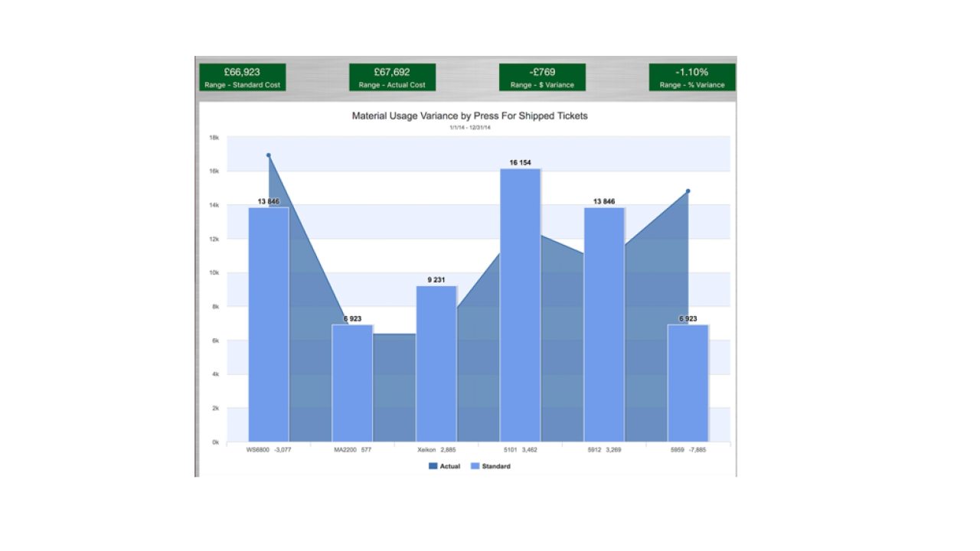The width and height of the screenshot is (980, 551).
Task: Click the 5101 bar labeled 16 154
Action: pos(520,305)
